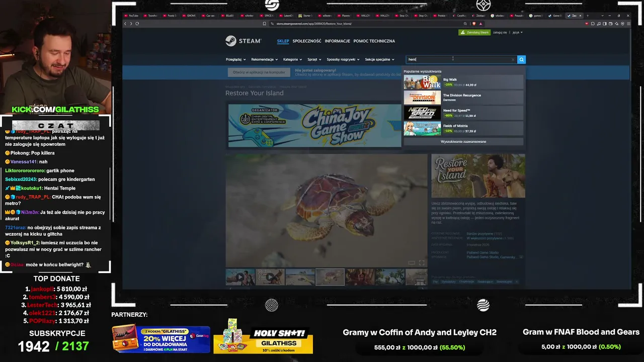The width and height of the screenshot is (644, 362).
Task: Expand the Sprzęt dropdown
Action: click(x=314, y=59)
